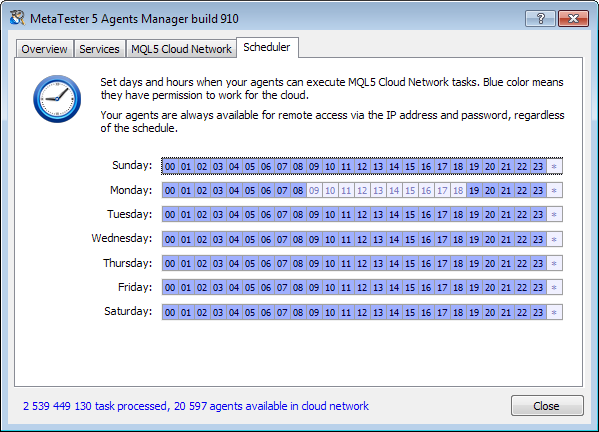The image size is (599, 432).
Task: Enable Monday hour 15
Action: click(410, 191)
